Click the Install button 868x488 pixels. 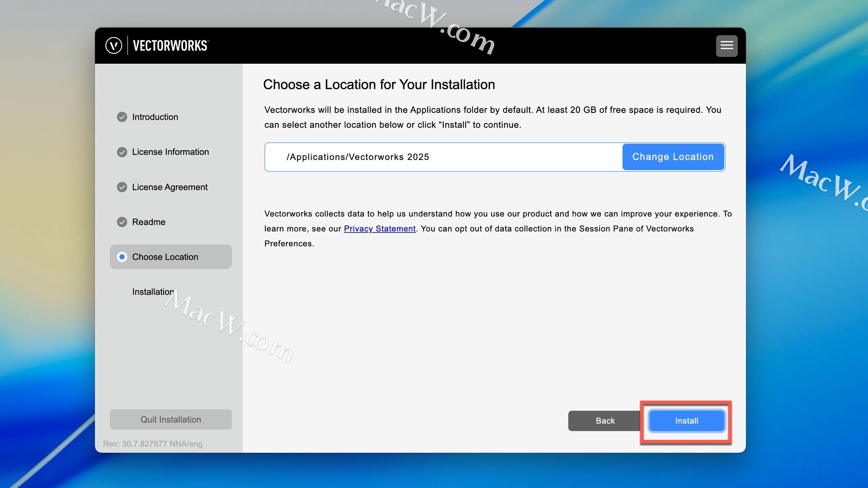pos(686,421)
